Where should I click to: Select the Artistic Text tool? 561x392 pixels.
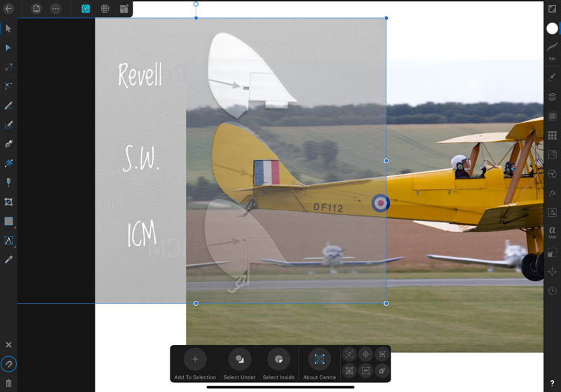pyautogui.click(x=8, y=241)
